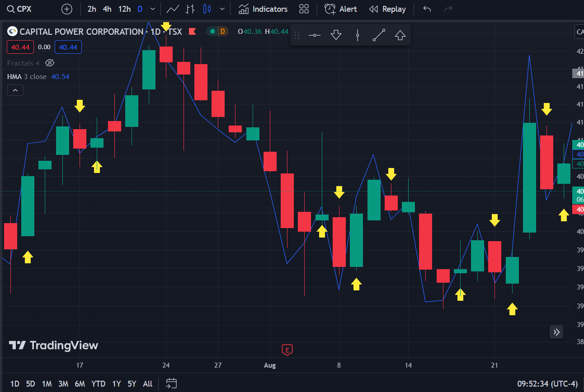Select the horizontal ray tool
Viewport: 584px width, 392px height.
pyautogui.click(x=314, y=35)
